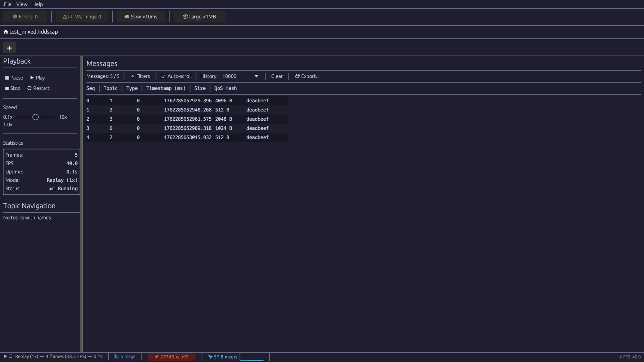Pause the replay playback
The width and height of the screenshot is (644, 362).
point(14,78)
